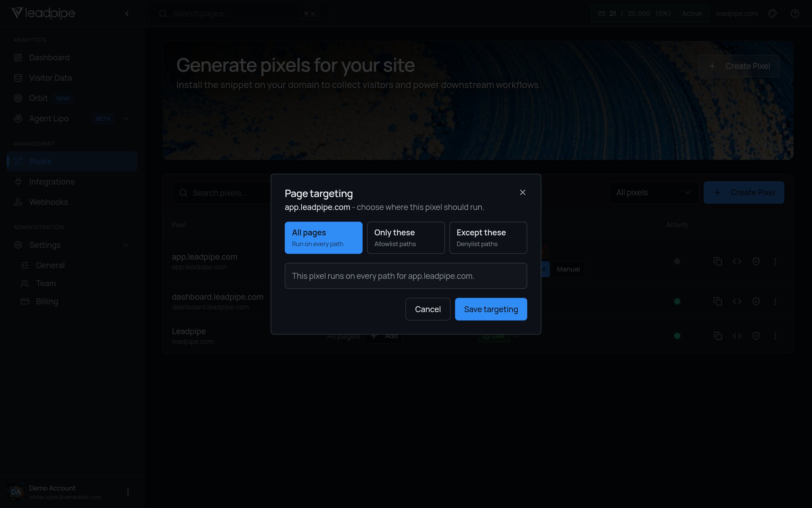Click the blue Create Pixel button

click(x=744, y=192)
